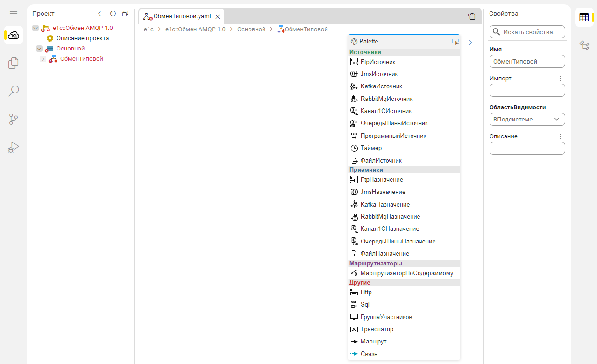Pick JmsИсточник from the palette
The height and width of the screenshot is (364, 597).
tap(404, 74)
